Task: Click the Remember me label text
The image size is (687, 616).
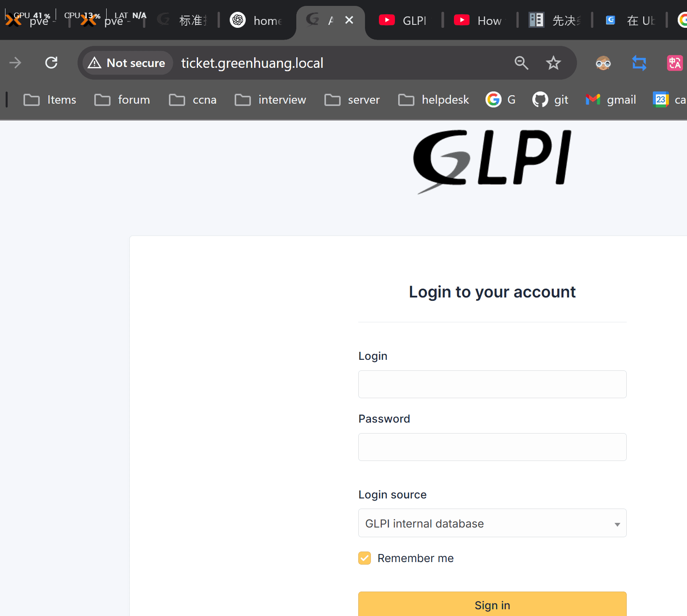Action: (x=416, y=558)
